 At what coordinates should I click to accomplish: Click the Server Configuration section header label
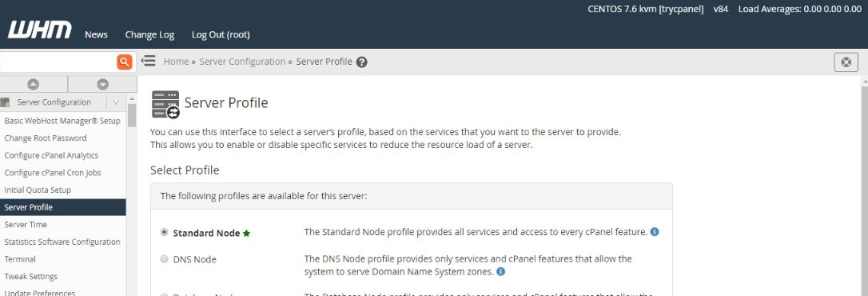[54, 102]
